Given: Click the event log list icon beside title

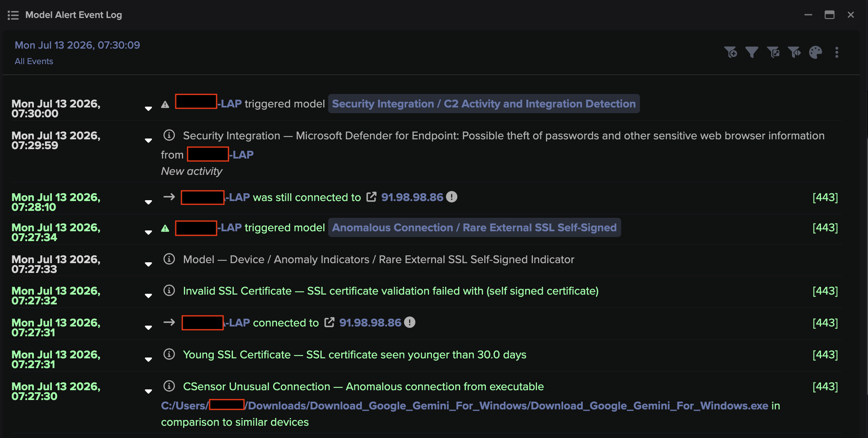Looking at the screenshot, I should (x=13, y=15).
